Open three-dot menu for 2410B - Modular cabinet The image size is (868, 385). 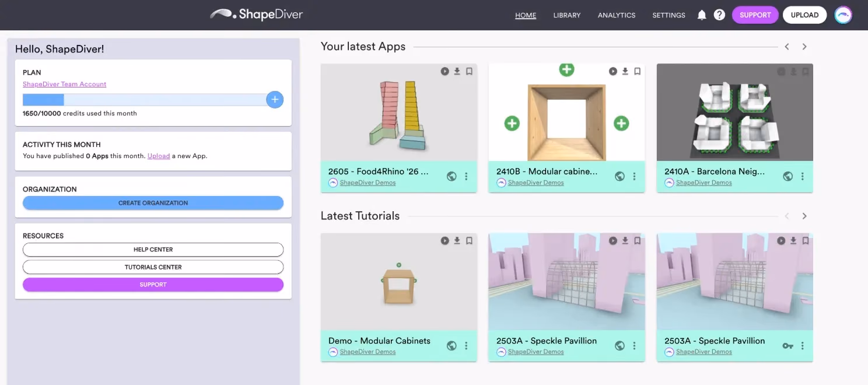click(x=634, y=176)
